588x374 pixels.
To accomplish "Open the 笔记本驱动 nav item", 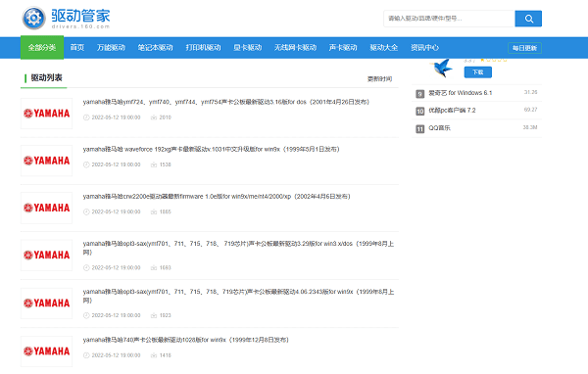I will coord(155,48).
